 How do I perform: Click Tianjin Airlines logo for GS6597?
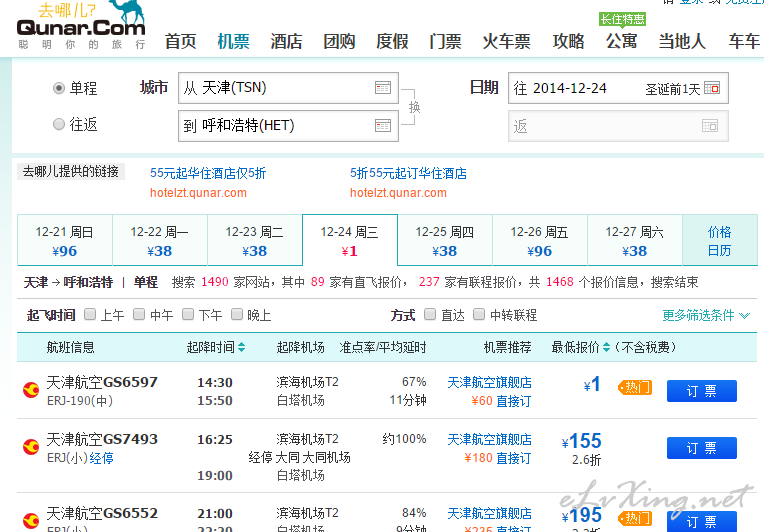coord(31,390)
